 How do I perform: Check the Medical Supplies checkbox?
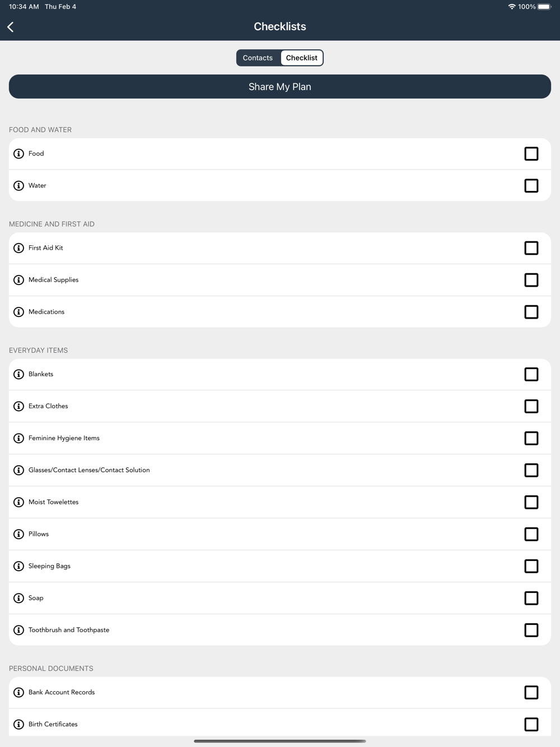coord(531,280)
